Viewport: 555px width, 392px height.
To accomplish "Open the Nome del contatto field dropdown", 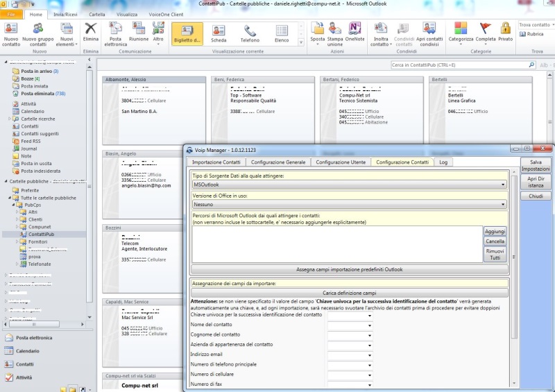I will coord(370,325).
